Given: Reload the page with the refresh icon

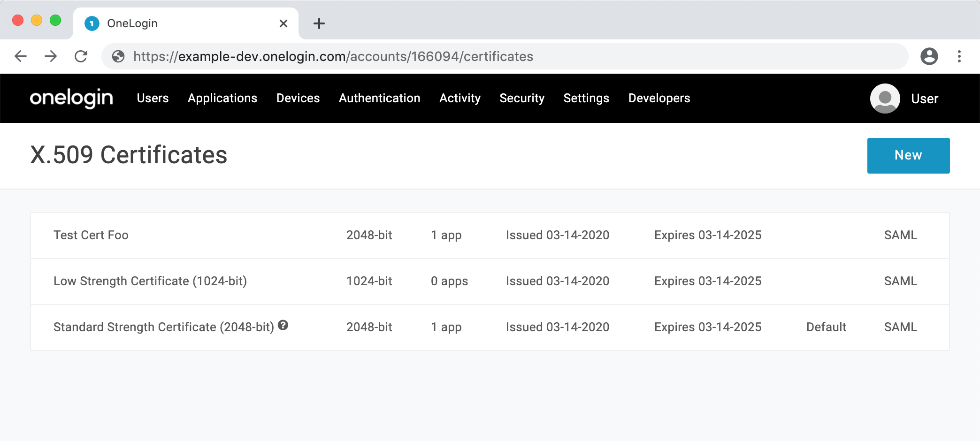Looking at the screenshot, I should click(81, 56).
